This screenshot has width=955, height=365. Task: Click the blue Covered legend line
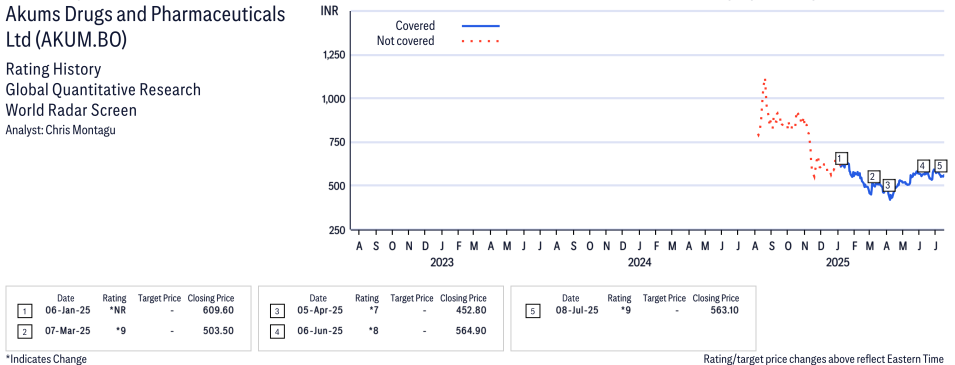[481, 26]
